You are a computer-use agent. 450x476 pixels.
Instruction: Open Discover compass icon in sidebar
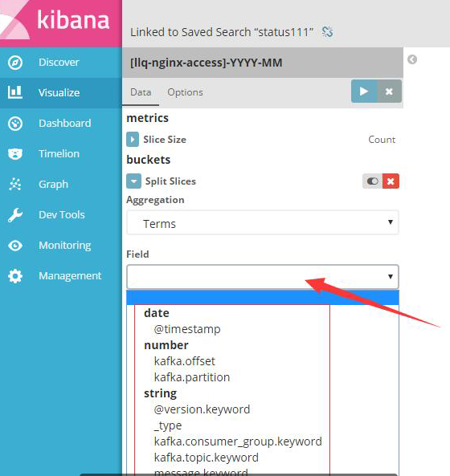click(x=15, y=63)
